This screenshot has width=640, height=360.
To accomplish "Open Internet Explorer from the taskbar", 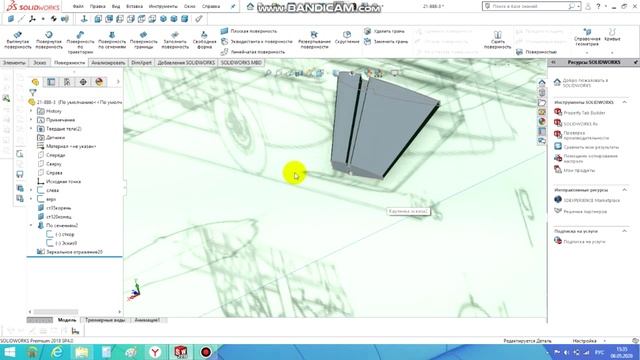I will (57, 352).
